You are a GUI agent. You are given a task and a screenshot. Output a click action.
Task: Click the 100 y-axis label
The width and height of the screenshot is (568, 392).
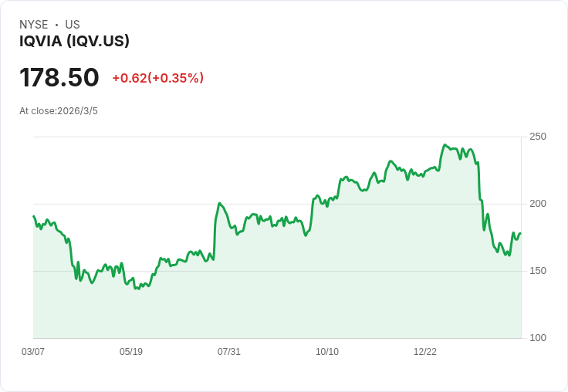point(538,338)
